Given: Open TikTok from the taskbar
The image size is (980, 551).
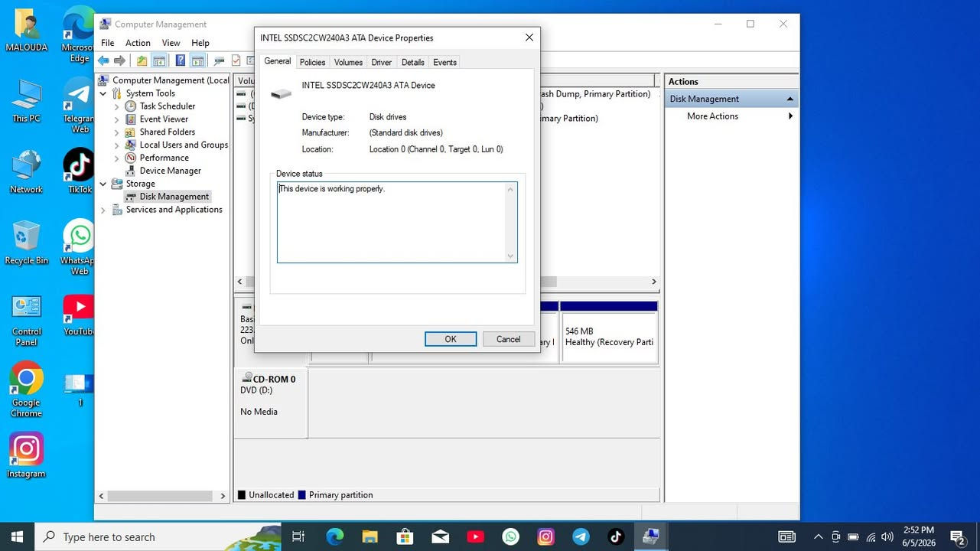Looking at the screenshot, I should pos(616,537).
